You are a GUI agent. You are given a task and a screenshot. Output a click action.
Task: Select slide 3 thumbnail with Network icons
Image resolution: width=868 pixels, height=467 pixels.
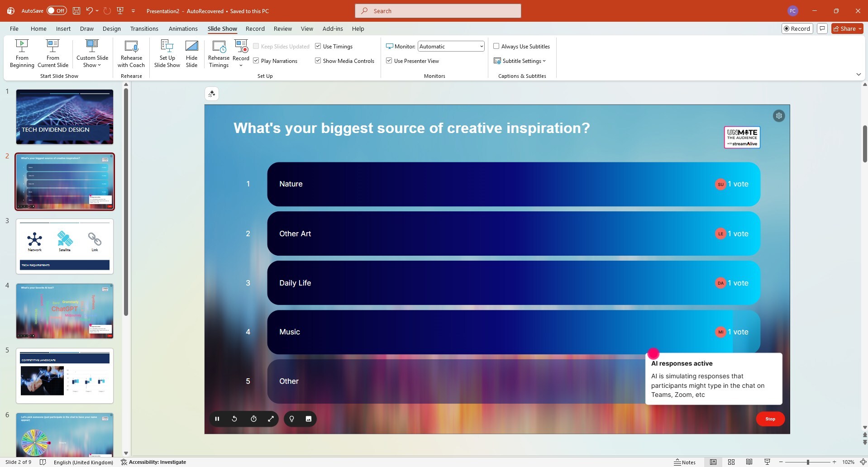coord(65,246)
